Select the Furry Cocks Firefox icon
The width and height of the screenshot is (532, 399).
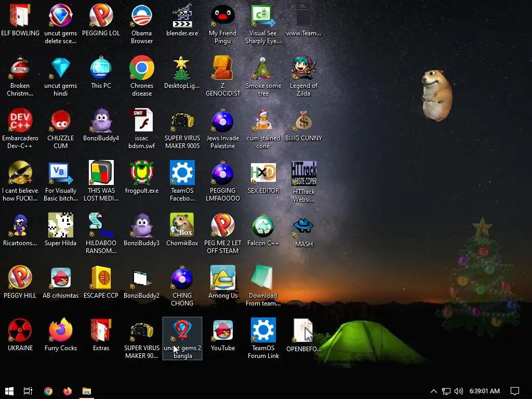click(x=60, y=330)
